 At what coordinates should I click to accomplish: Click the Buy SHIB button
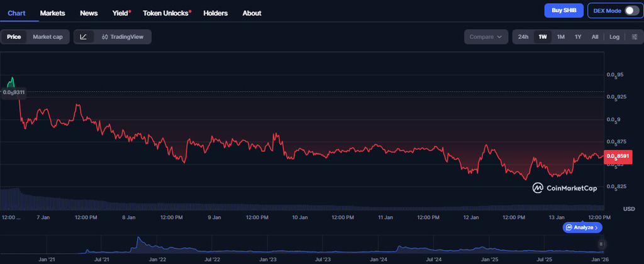(x=563, y=11)
